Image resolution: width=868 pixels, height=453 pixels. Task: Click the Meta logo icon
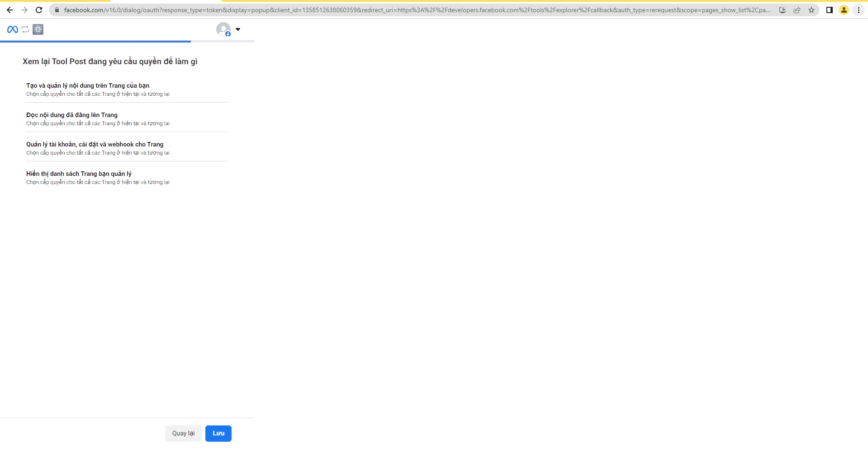[13, 29]
